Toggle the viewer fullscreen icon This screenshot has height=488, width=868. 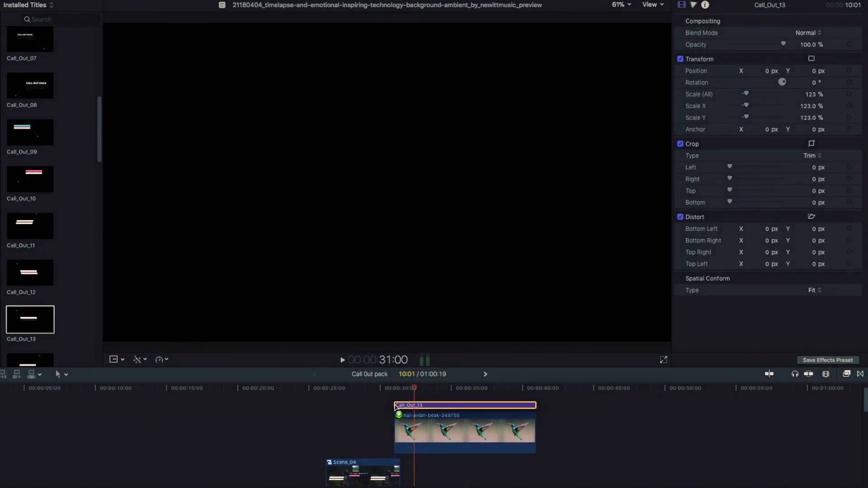pyautogui.click(x=664, y=360)
